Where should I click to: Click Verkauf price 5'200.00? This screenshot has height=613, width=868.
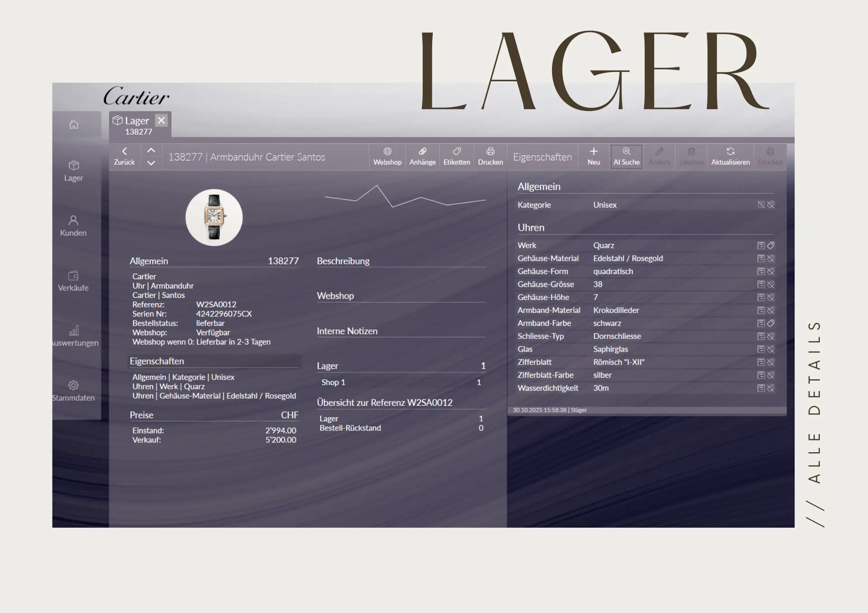(281, 440)
